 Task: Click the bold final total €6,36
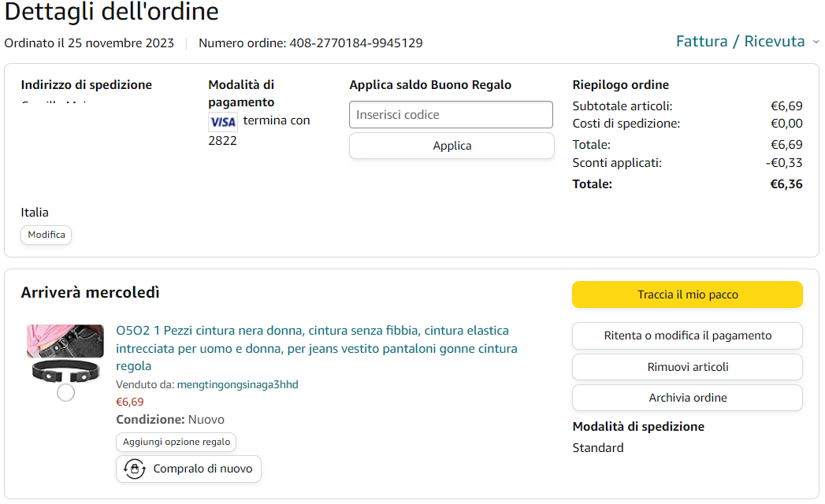pyautogui.click(x=786, y=184)
